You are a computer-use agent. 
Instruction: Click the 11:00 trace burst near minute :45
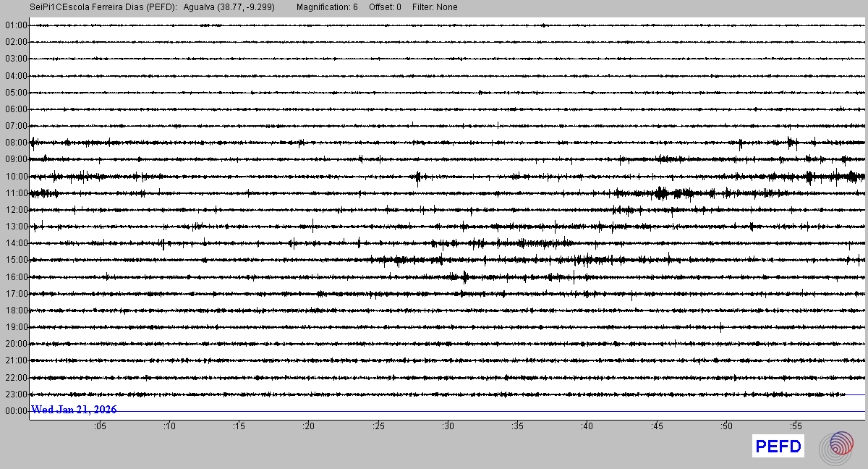[x=661, y=193]
